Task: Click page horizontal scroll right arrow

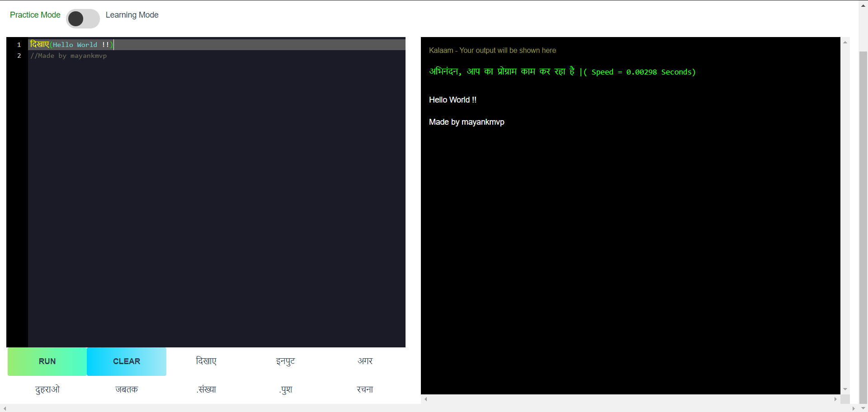Action: [x=854, y=408]
